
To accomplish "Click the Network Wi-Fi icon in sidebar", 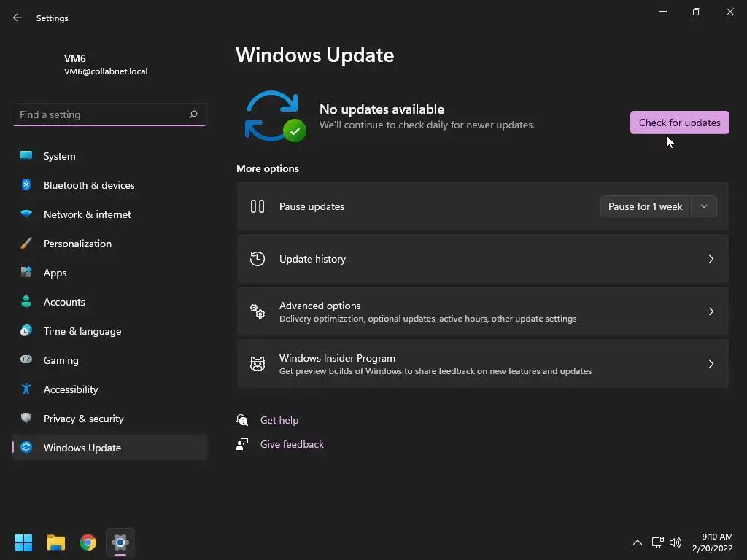I will point(26,214).
